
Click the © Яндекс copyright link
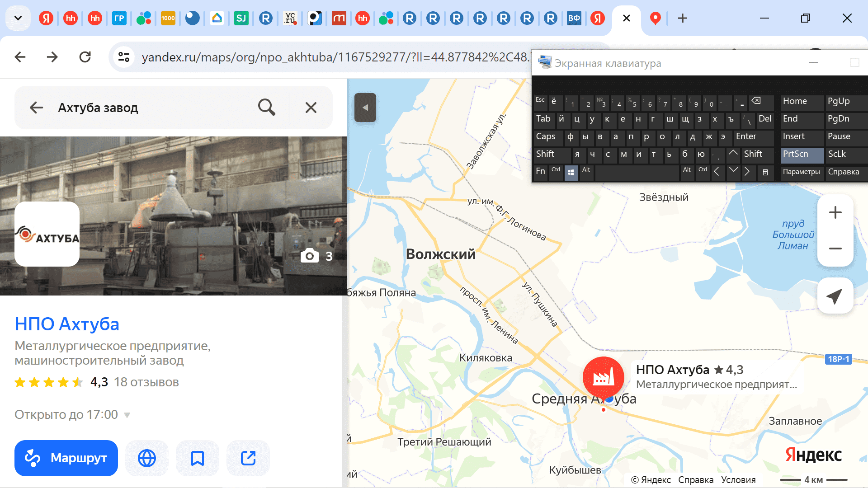(651, 479)
